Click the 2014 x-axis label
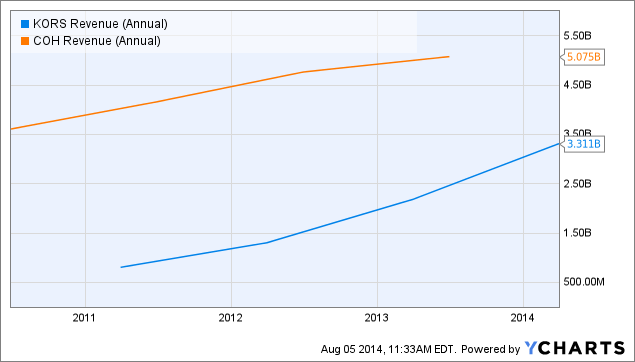The width and height of the screenshot is (635, 362). coord(522,318)
